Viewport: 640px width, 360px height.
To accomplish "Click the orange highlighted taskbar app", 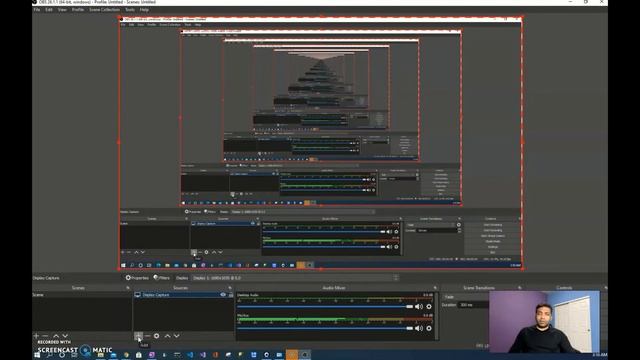I will click(292, 355).
